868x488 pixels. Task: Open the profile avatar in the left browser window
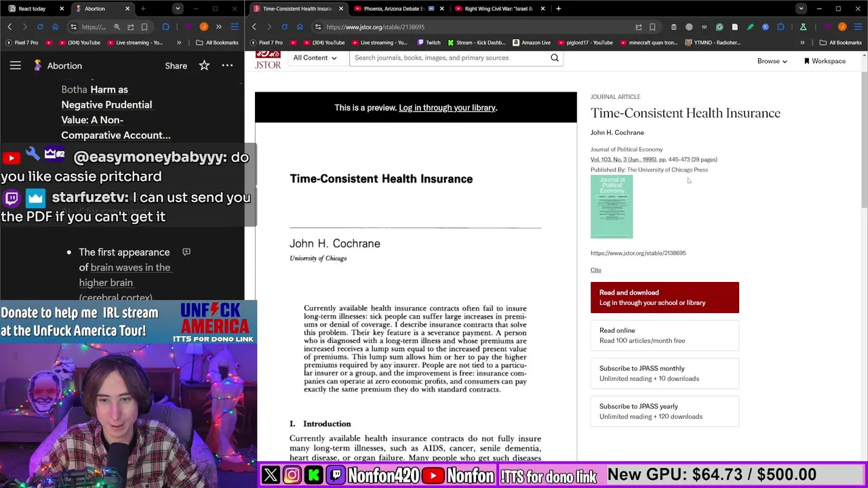coord(203,27)
